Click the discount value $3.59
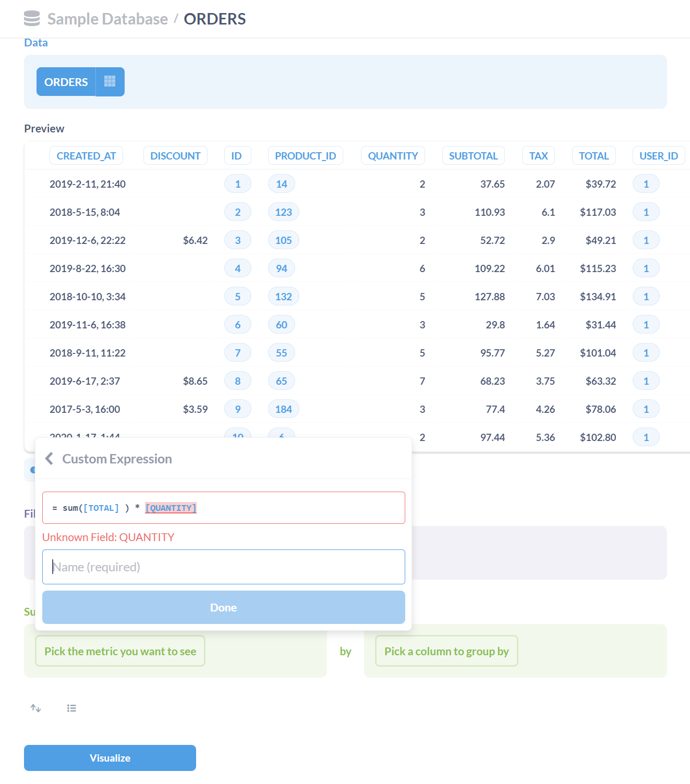690x784 pixels. pos(195,409)
